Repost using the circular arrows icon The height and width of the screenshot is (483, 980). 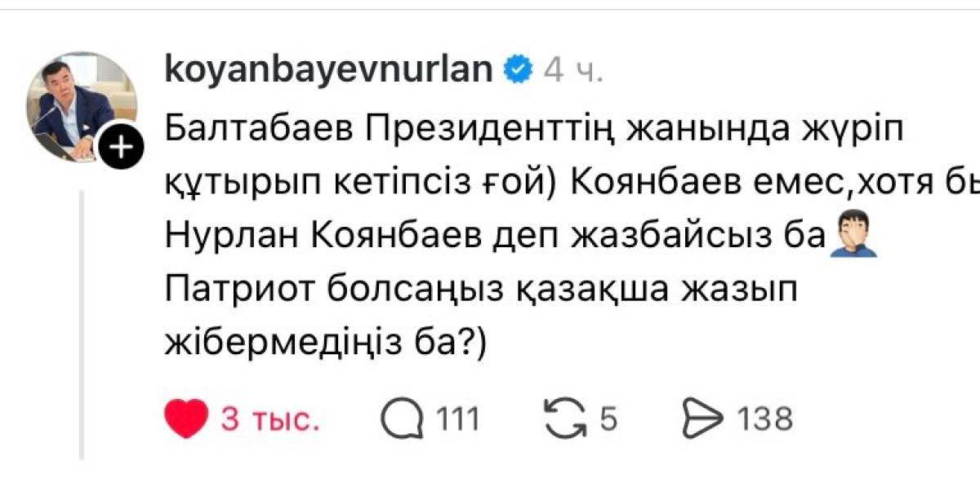pyautogui.click(x=567, y=419)
